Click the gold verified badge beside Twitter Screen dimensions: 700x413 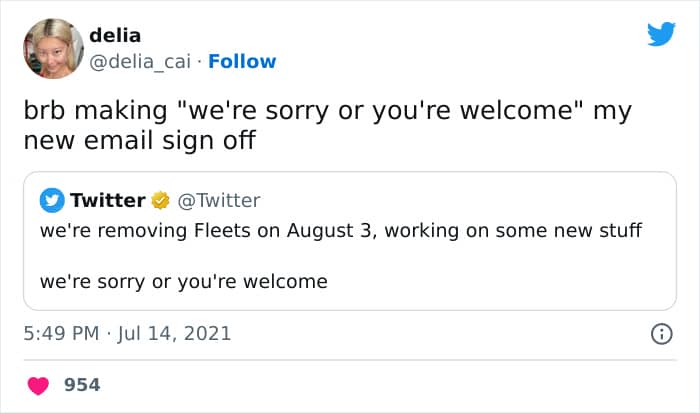pyautogui.click(x=160, y=201)
